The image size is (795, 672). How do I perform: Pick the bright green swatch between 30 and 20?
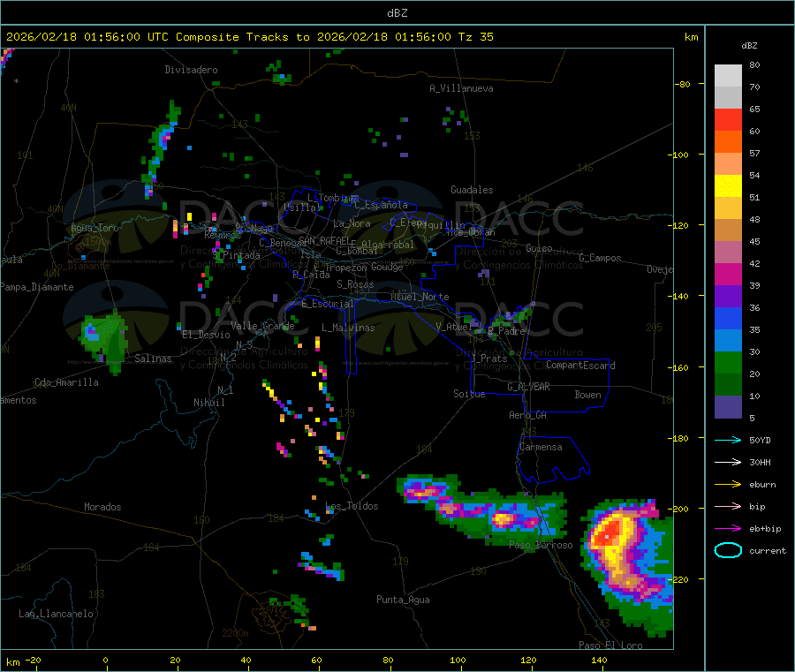pos(728,362)
